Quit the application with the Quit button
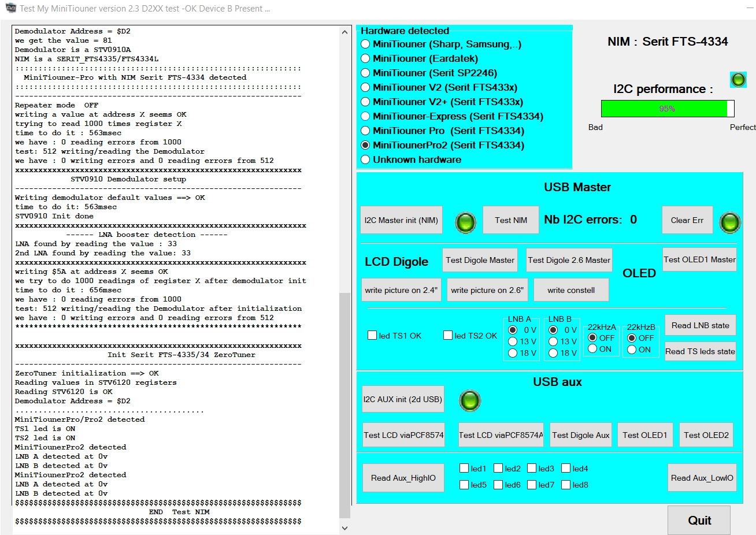This screenshot has width=756, height=535. (699, 521)
